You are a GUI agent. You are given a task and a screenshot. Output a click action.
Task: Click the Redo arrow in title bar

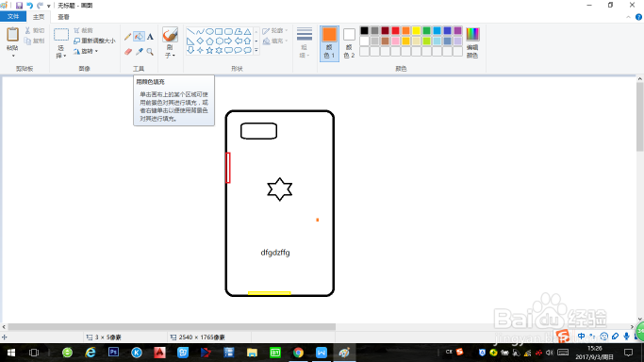point(40,6)
